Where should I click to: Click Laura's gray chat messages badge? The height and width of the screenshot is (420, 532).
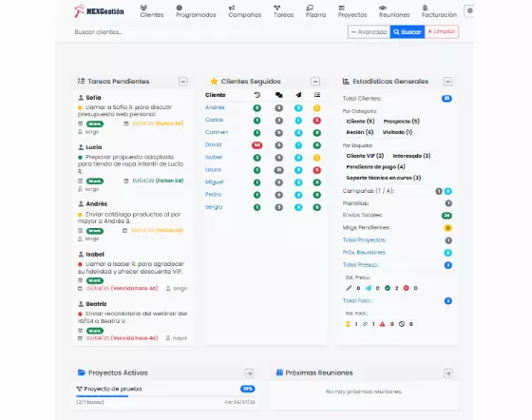click(279, 170)
